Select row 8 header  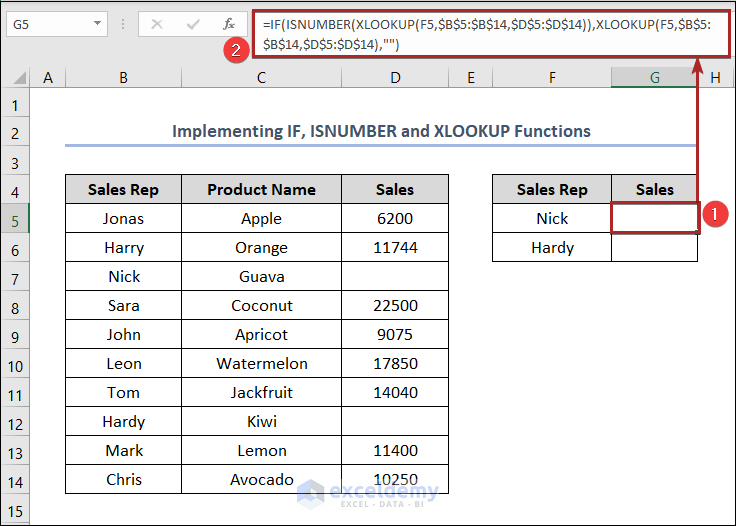click(15, 306)
